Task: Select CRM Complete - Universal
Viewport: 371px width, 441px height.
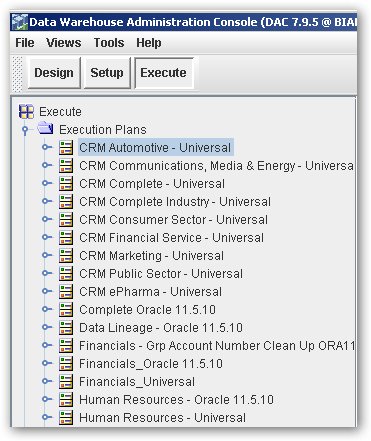Action: (152, 183)
